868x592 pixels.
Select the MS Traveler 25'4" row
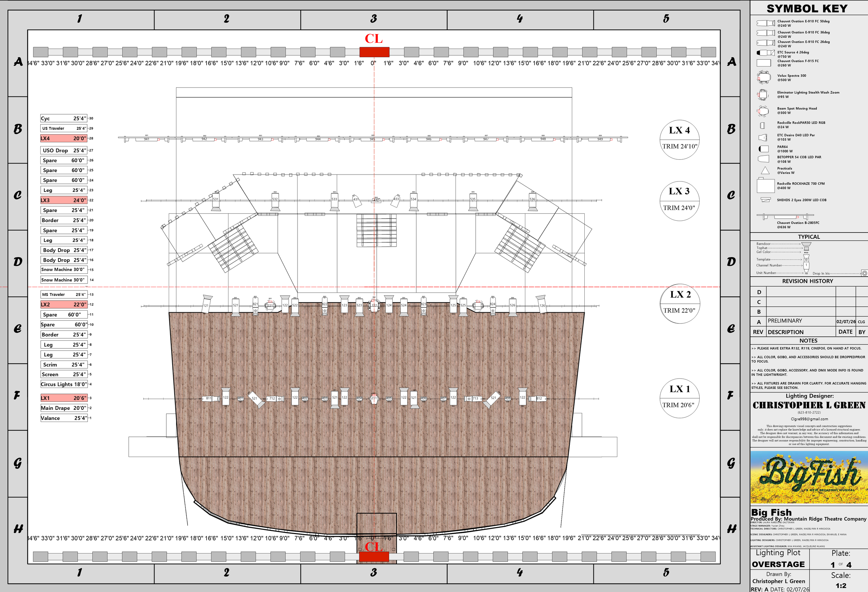[64, 294]
